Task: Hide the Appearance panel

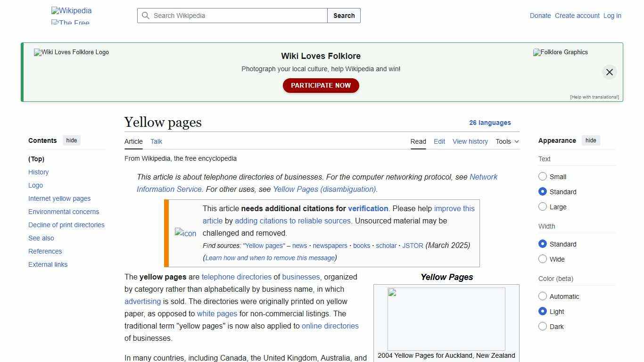Action: click(x=591, y=140)
